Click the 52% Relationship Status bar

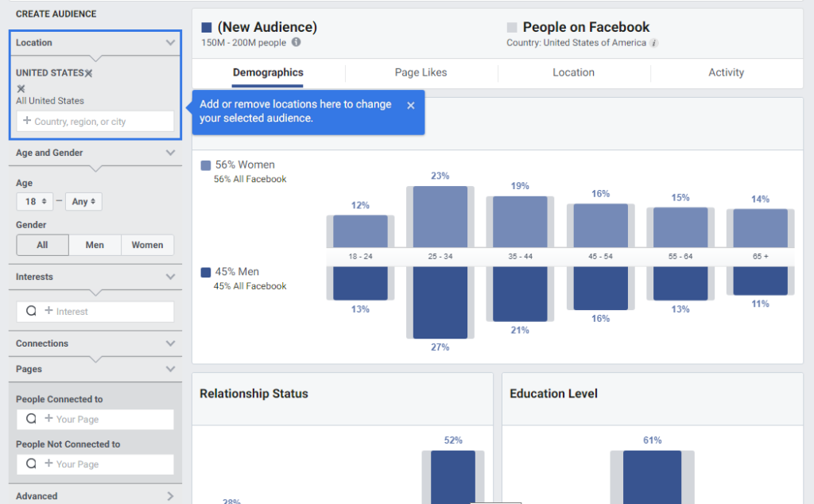point(452,477)
